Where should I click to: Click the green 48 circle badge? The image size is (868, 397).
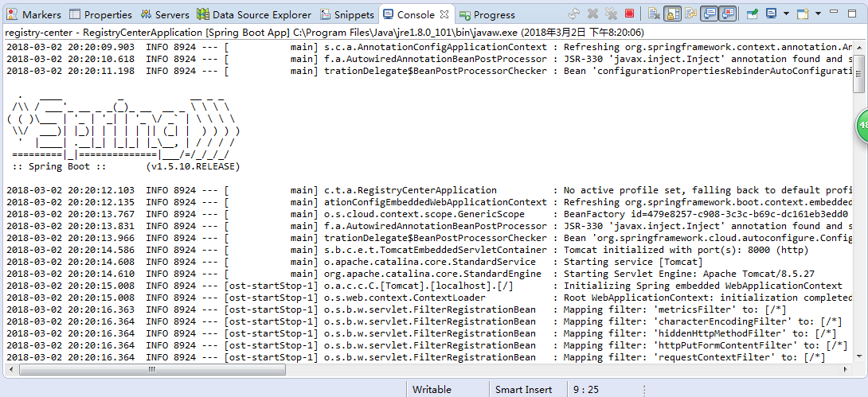pyautogui.click(x=862, y=126)
